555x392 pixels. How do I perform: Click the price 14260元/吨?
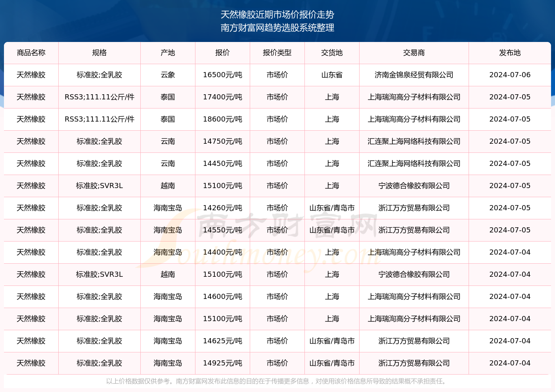222,208
